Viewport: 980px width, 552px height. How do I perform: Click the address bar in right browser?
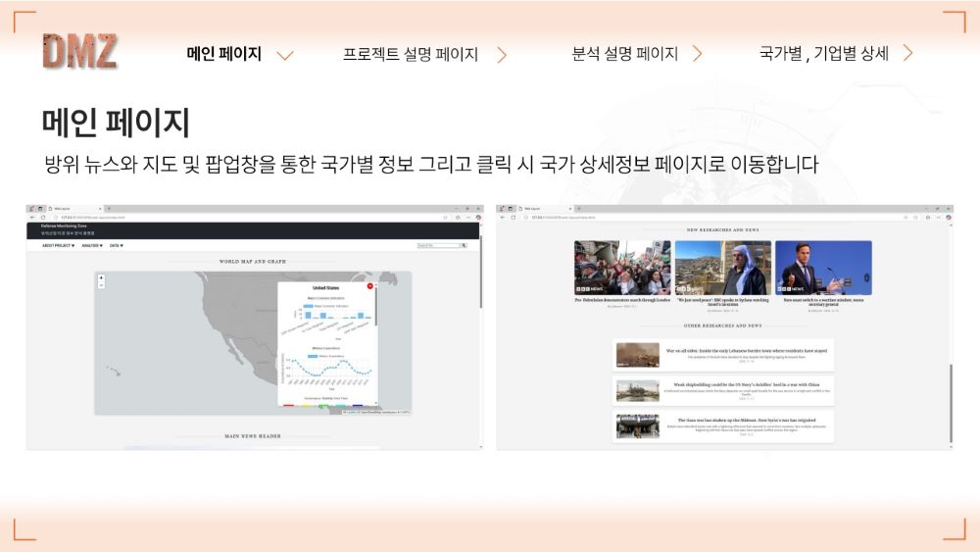click(x=718, y=217)
